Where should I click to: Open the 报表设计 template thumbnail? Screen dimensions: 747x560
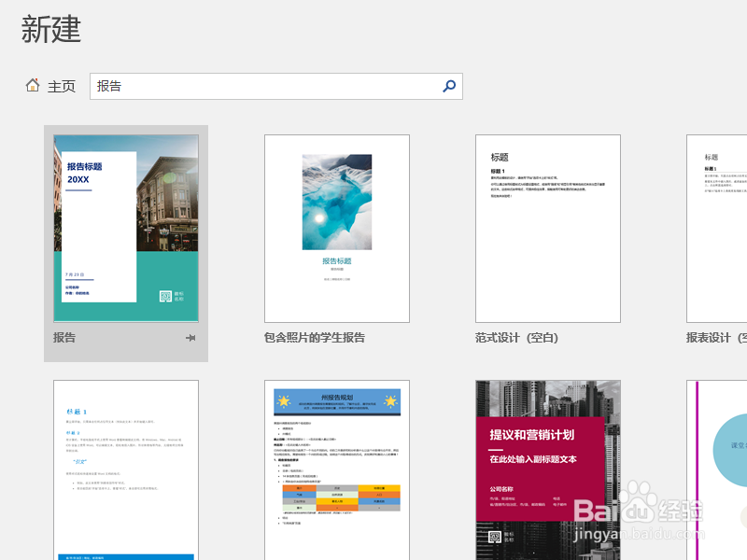[716, 229]
